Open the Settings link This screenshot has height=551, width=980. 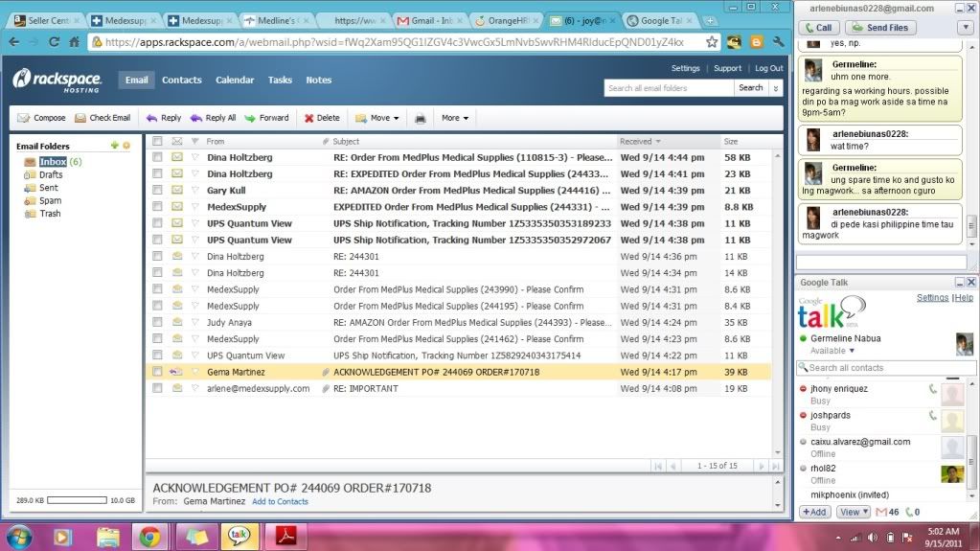pos(686,68)
